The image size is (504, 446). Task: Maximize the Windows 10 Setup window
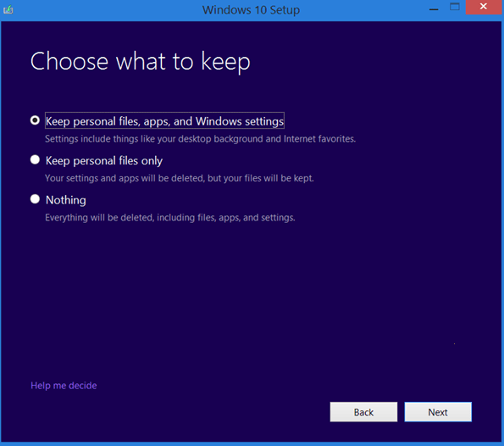(x=455, y=7)
